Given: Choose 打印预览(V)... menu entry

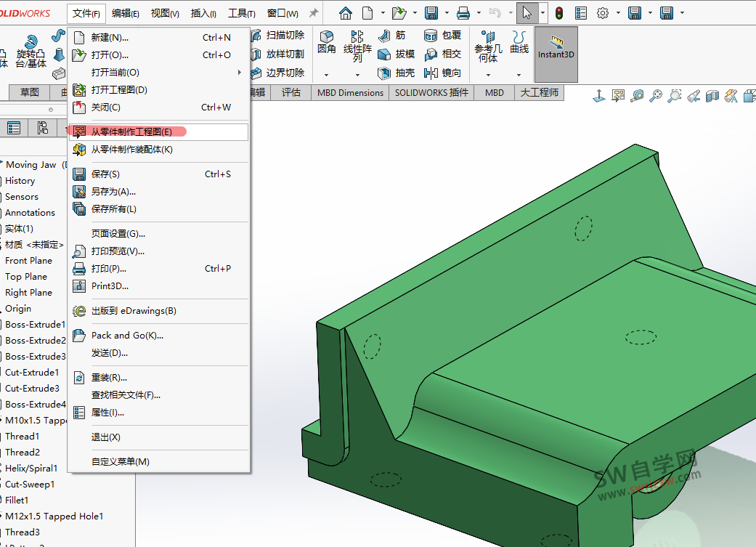Looking at the screenshot, I should point(158,251).
